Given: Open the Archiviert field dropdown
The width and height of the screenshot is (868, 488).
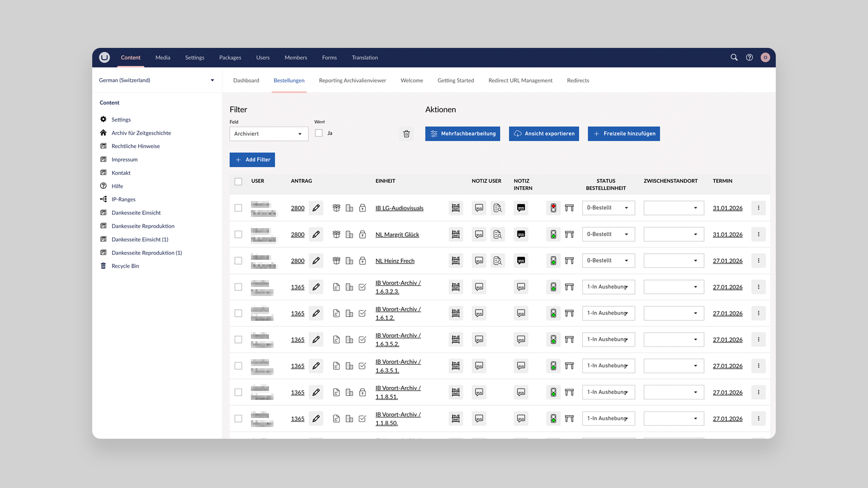Looking at the screenshot, I should point(269,134).
